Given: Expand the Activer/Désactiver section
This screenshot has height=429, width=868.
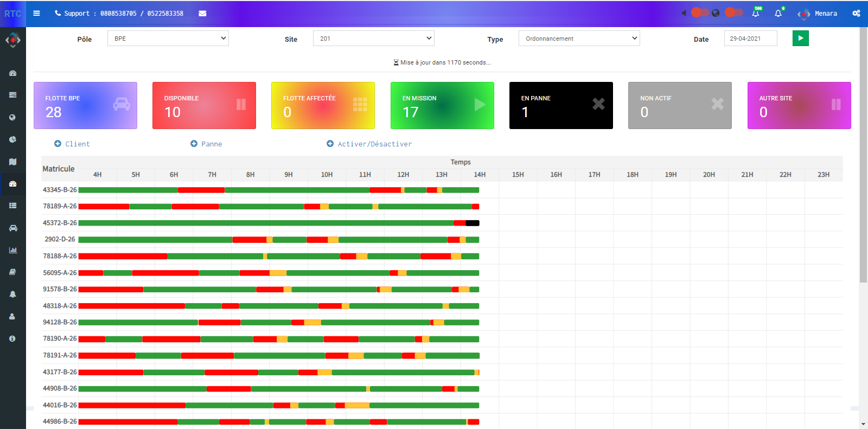Looking at the screenshot, I should point(369,144).
